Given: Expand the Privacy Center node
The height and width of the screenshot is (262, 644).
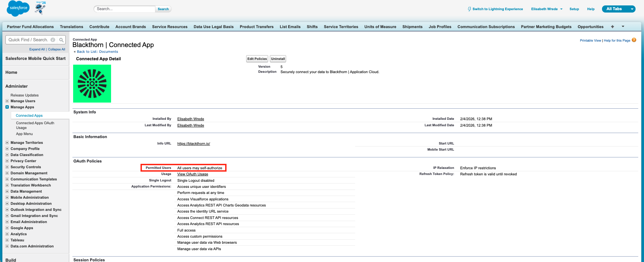Looking at the screenshot, I should (7, 161).
